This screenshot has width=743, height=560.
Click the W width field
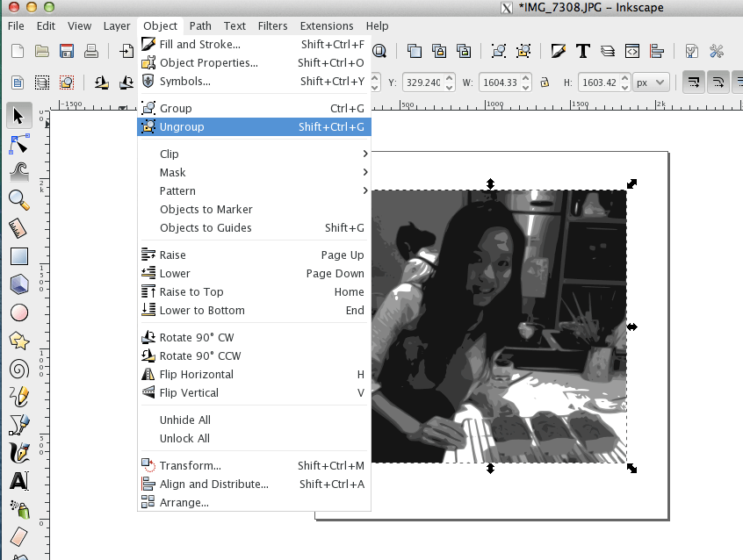pos(500,83)
